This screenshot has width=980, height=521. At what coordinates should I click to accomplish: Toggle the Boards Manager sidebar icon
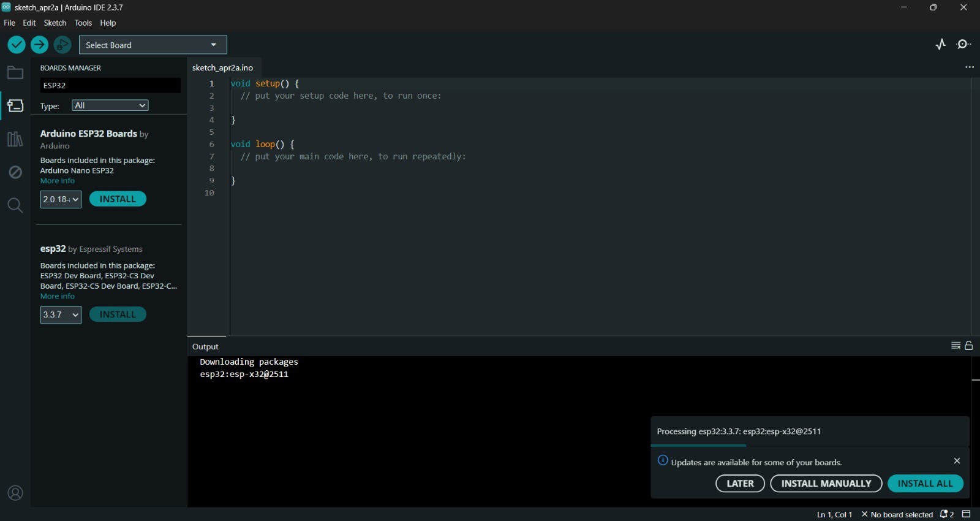click(x=15, y=106)
